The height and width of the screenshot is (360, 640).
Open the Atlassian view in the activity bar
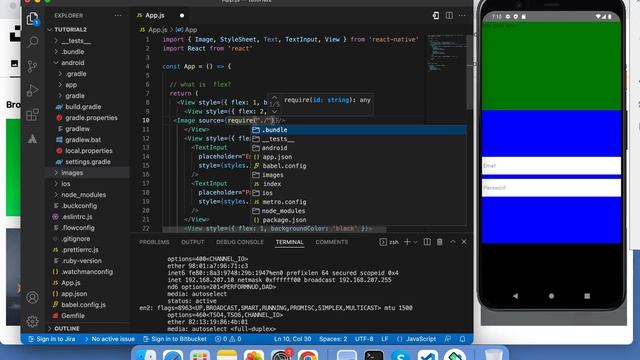(33, 139)
